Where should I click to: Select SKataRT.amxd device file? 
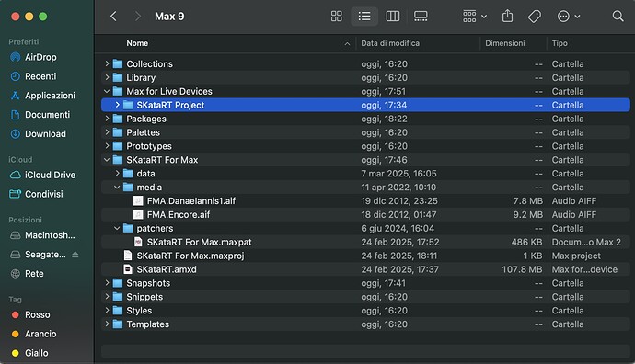(365, 269)
